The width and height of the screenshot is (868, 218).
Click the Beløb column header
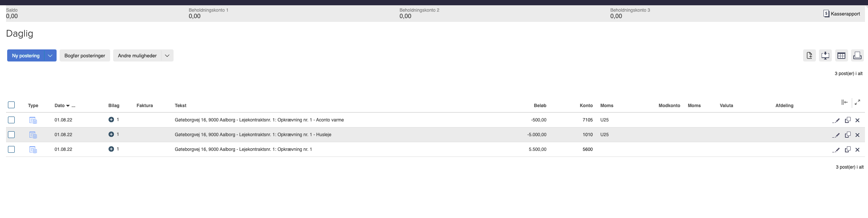[540, 106]
